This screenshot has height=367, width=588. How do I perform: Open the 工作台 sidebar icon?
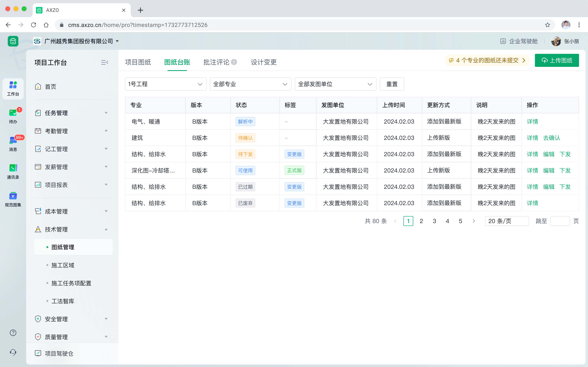[13, 89]
